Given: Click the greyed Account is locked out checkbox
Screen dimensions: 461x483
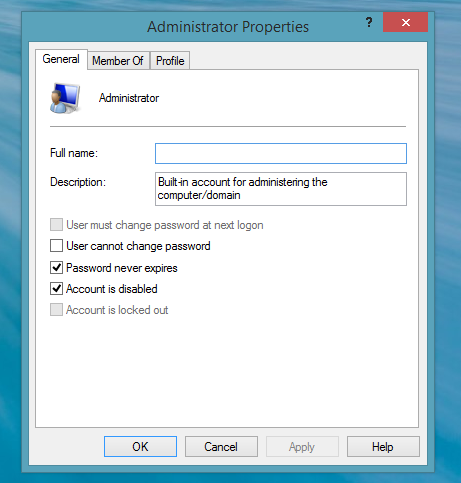Looking at the screenshot, I should pos(56,310).
